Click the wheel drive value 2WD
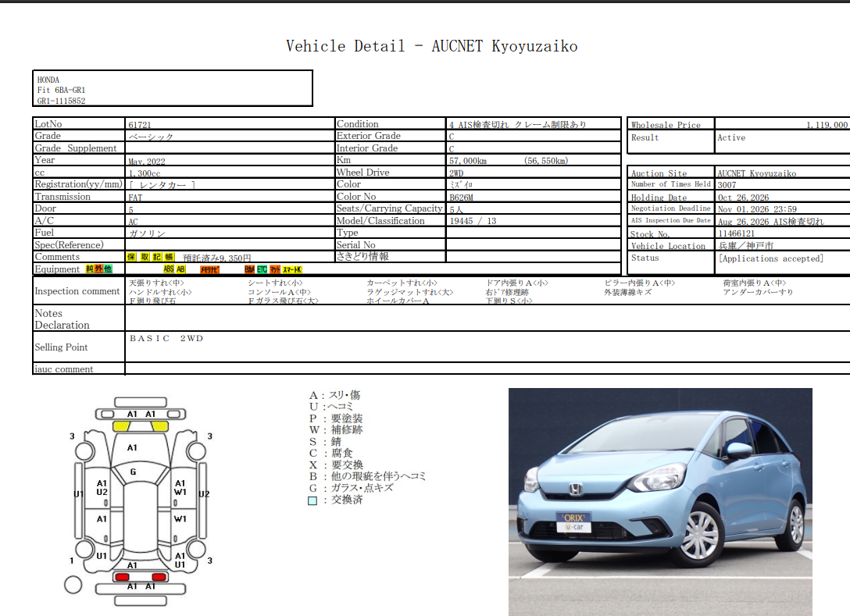 tap(456, 173)
